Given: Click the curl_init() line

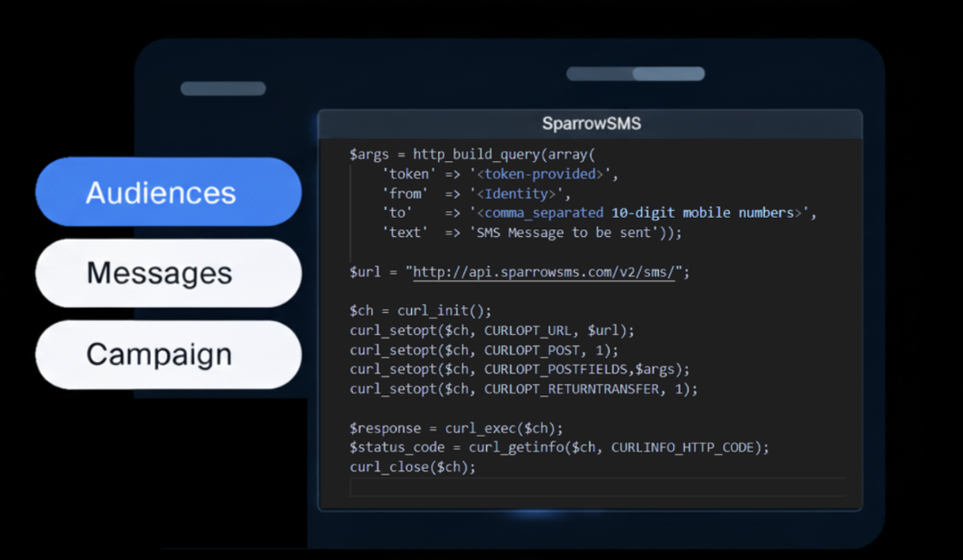Looking at the screenshot, I should pos(420,311).
